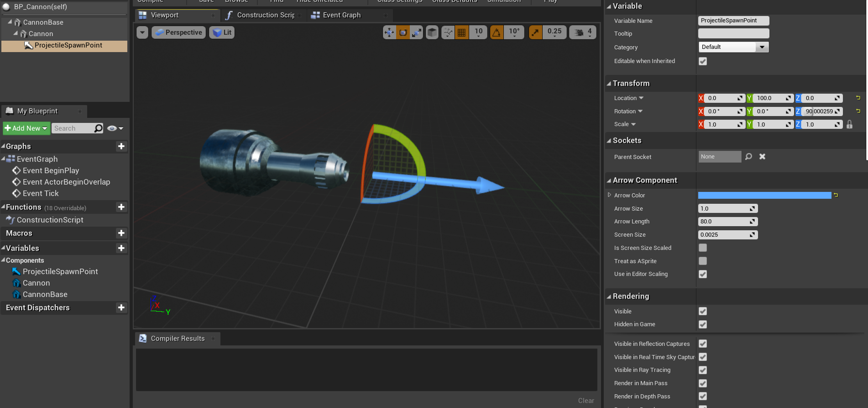Image resolution: width=868 pixels, height=408 pixels.
Task: Enable Treat as ASprite checkbox
Action: [703, 261]
